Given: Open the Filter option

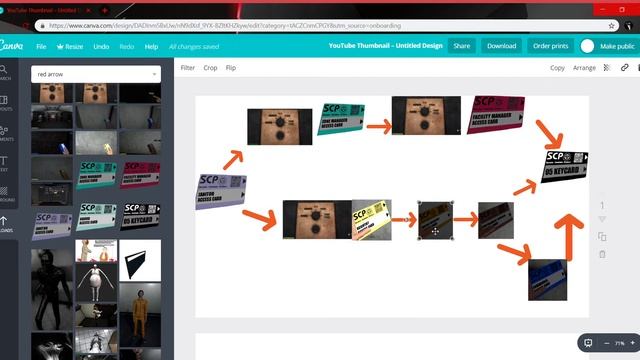Looking at the screenshot, I should pos(188,68).
